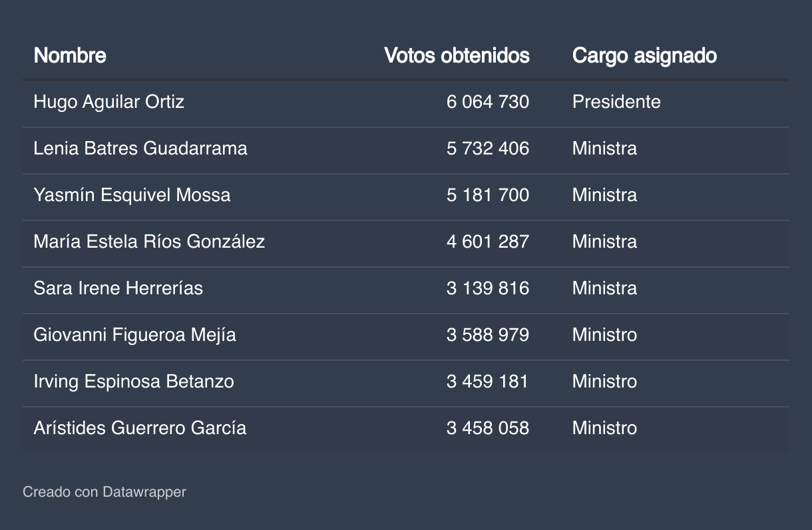Open the Creado con Datawrapper link

click(x=104, y=492)
